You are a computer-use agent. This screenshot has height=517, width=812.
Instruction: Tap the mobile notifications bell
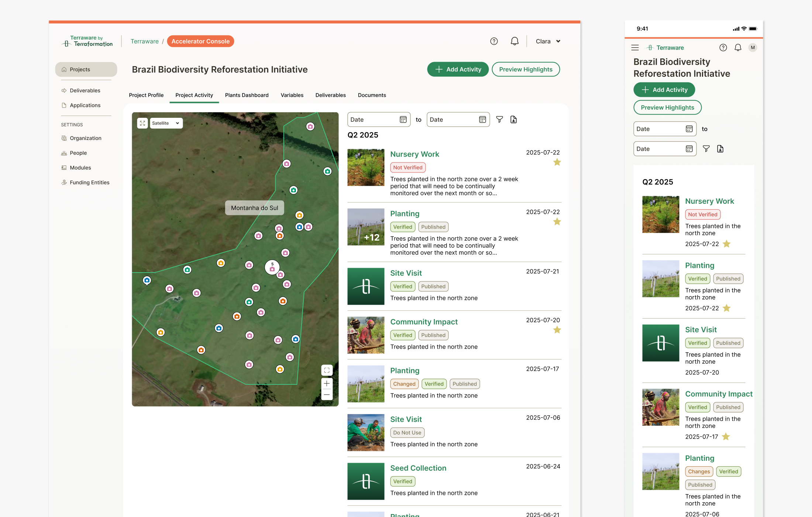click(x=738, y=48)
